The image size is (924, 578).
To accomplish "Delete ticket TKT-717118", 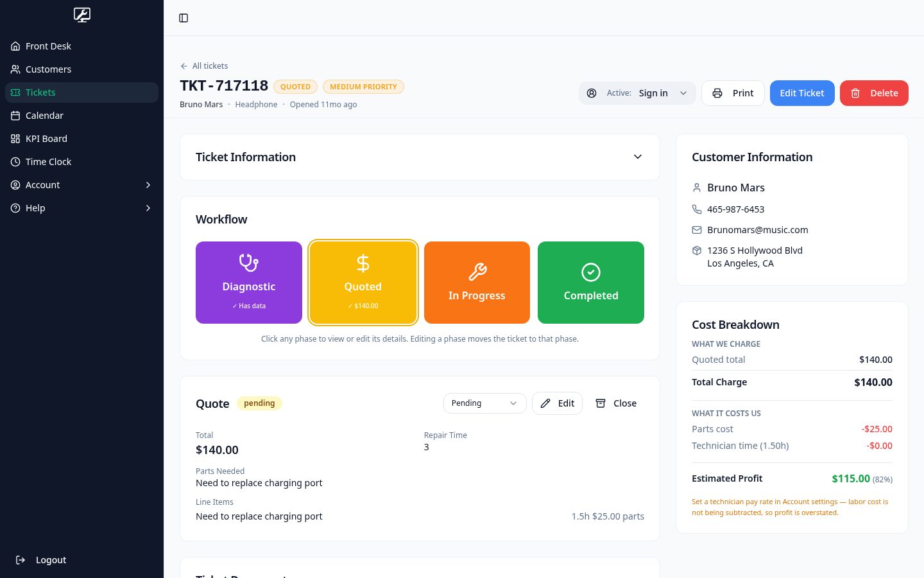I will [x=874, y=93].
